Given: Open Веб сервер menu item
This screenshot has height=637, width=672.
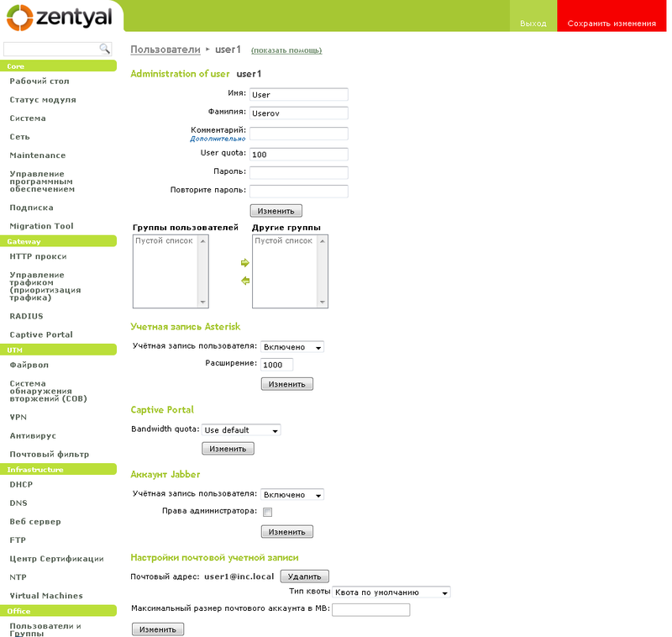Looking at the screenshot, I should [x=35, y=521].
